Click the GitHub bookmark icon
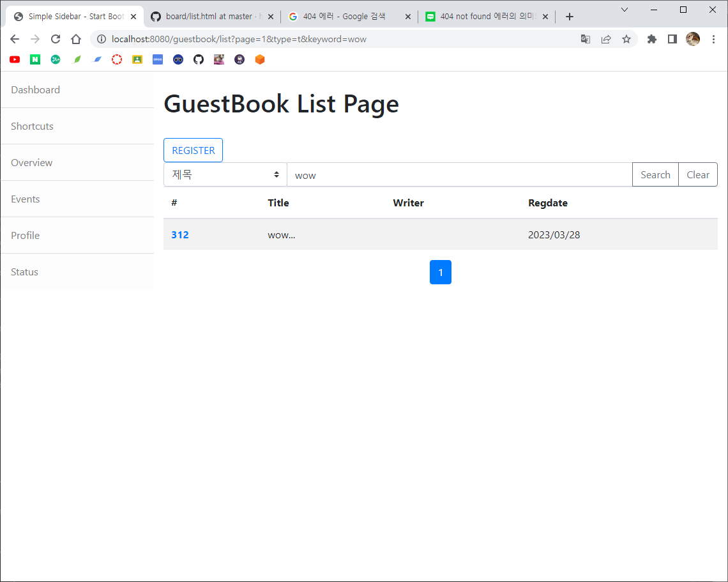 point(199,59)
